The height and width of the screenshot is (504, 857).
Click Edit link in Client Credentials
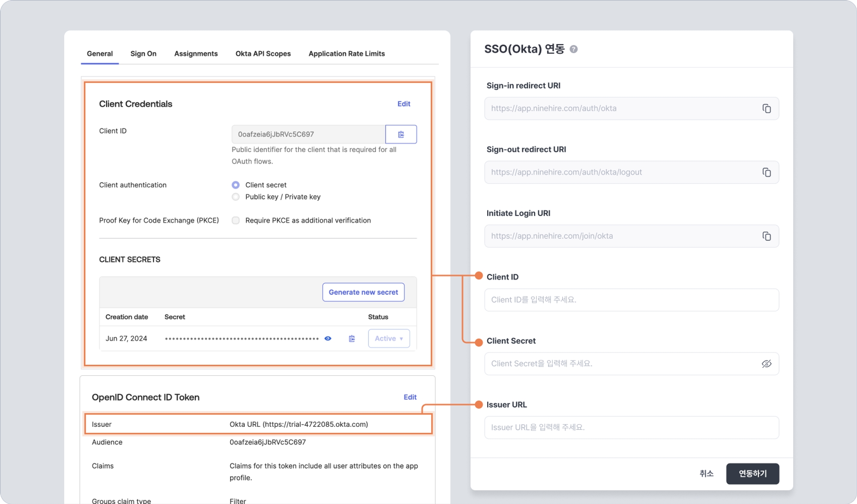click(404, 104)
